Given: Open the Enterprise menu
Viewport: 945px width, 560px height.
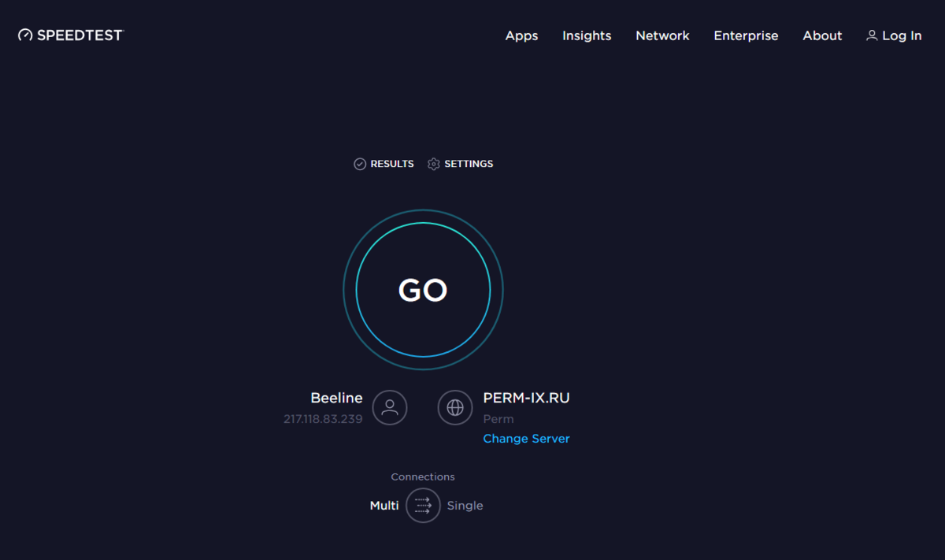Looking at the screenshot, I should (746, 35).
